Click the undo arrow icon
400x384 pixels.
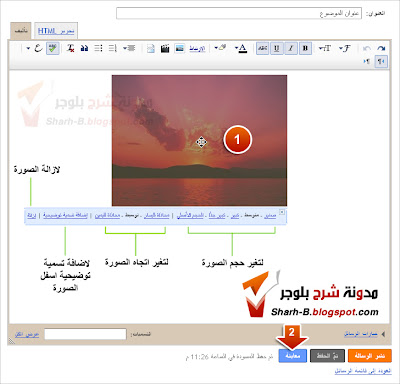367,49
